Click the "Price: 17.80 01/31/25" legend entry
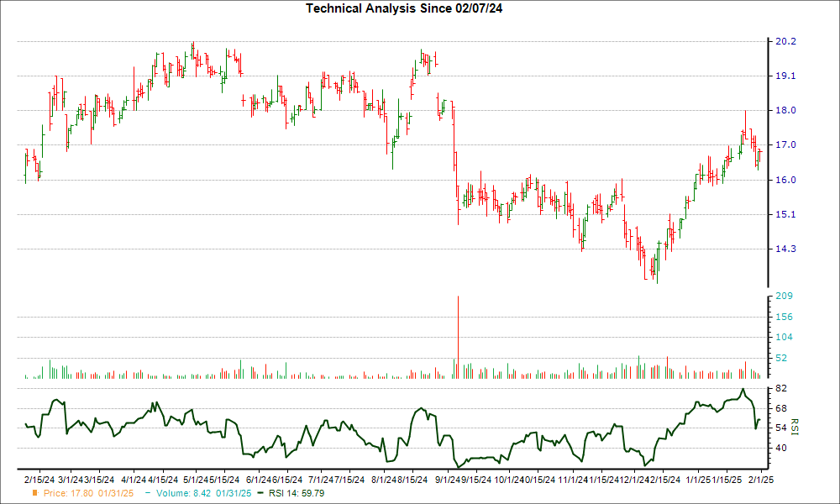Viewport: 840px width, 504px height. coord(88,493)
